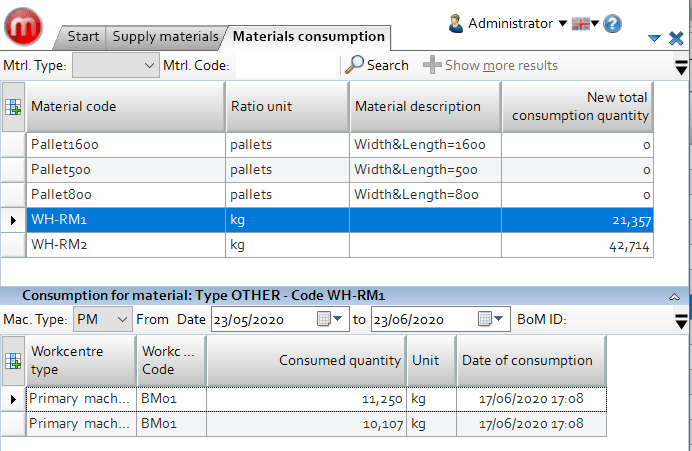Sort by Material code column header
692x451 pixels.
tap(126, 107)
